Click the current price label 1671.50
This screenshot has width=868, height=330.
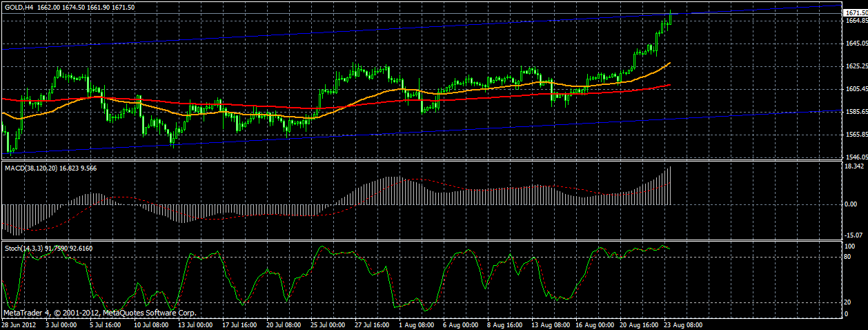pos(856,13)
